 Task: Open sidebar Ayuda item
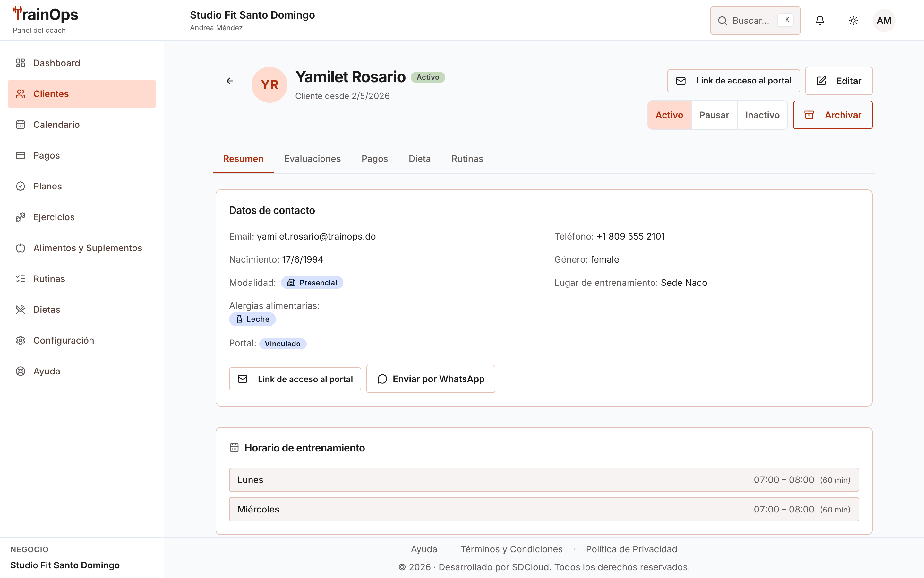pos(82,371)
